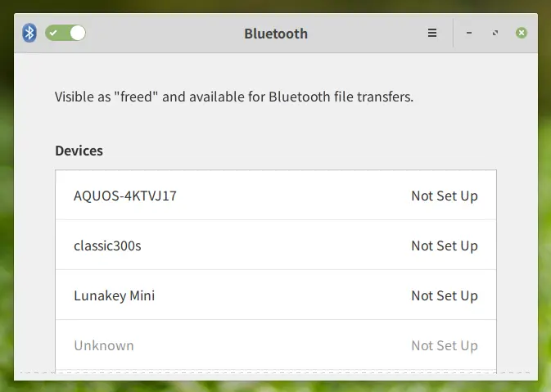Turn off the Bluetooth switch
The image size is (551, 392).
(65, 33)
